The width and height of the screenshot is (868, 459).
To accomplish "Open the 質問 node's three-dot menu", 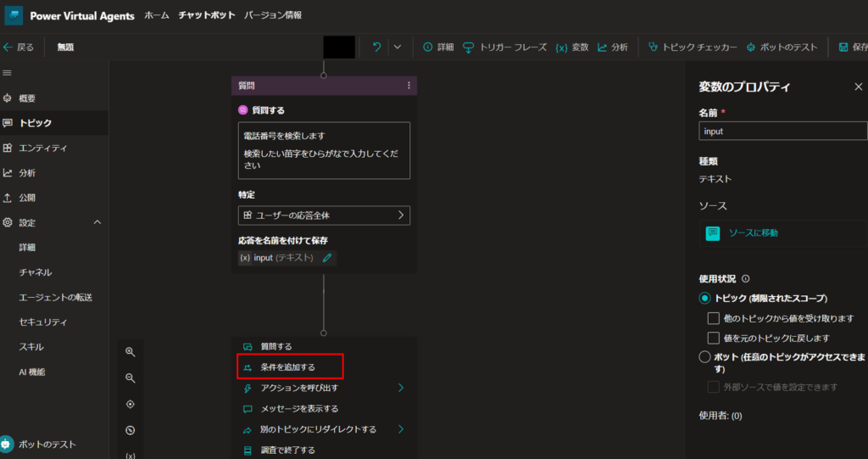I will pyautogui.click(x=409, y=86).
